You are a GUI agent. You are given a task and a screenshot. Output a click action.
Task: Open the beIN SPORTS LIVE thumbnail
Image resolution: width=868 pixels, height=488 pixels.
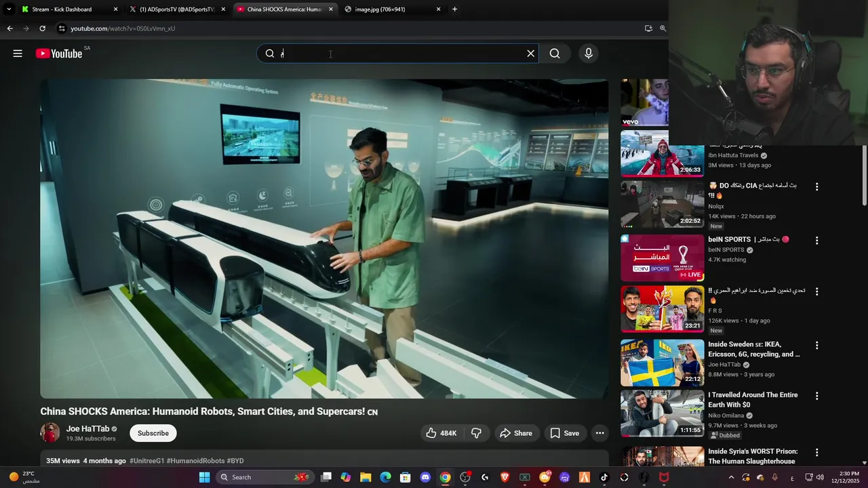(662, 258)
